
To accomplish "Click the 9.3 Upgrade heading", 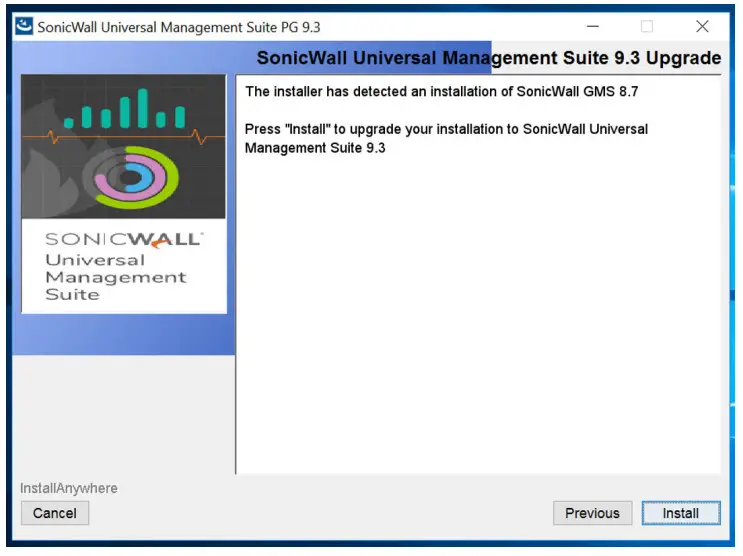I will (x=489, y=58).
